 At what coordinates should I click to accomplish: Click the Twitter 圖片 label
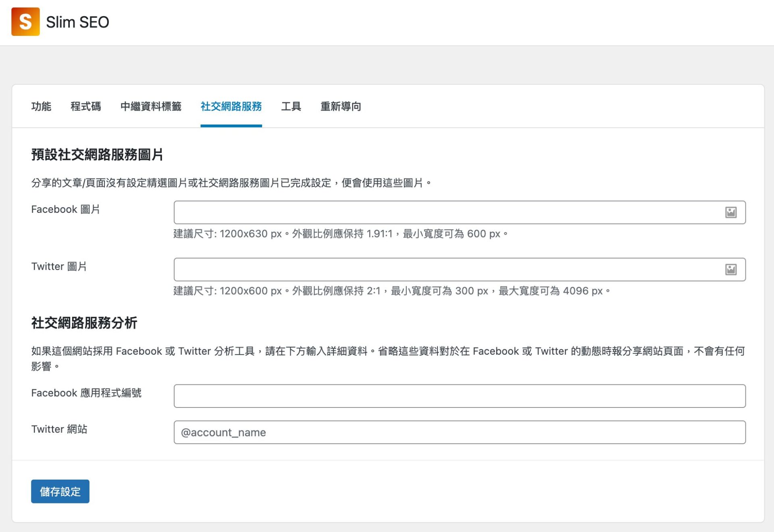(59, 266)
